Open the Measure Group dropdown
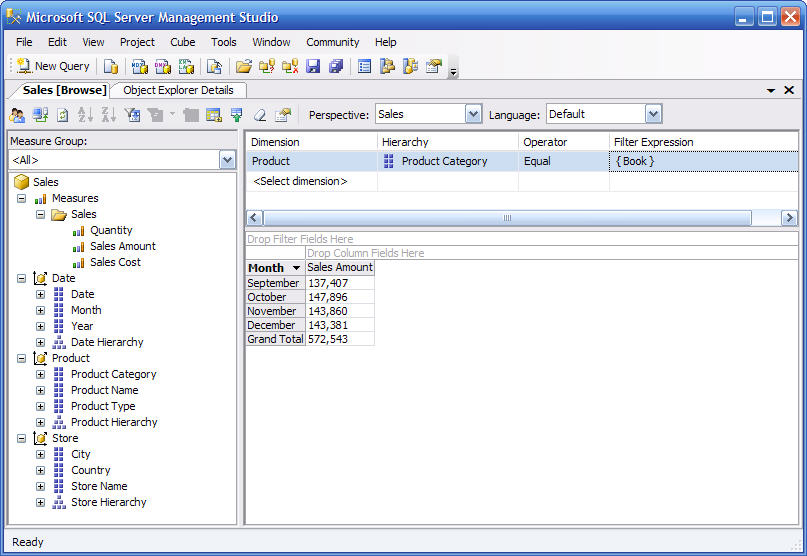 pos(227,160)
